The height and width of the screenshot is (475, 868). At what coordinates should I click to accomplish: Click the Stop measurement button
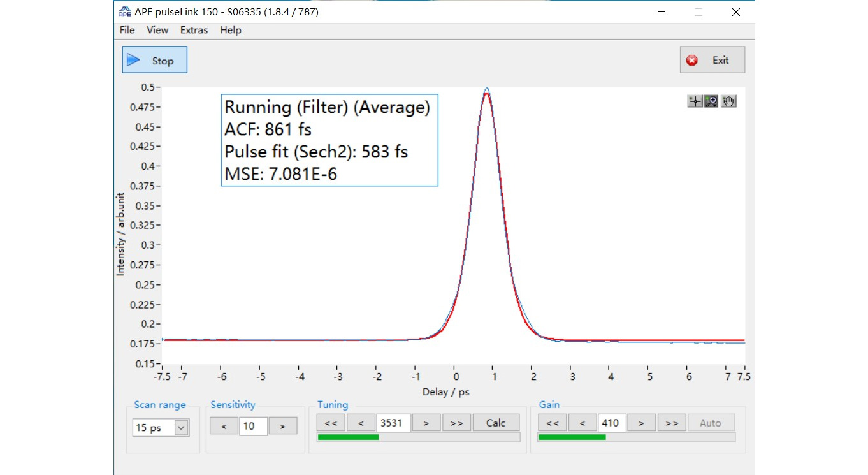pyautogui.click(x=155, y=61)
